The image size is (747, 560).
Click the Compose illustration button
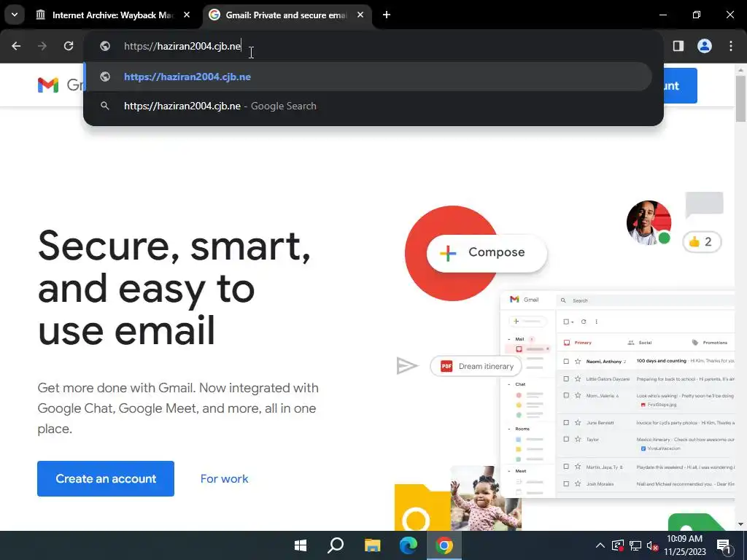click(487, 253)
